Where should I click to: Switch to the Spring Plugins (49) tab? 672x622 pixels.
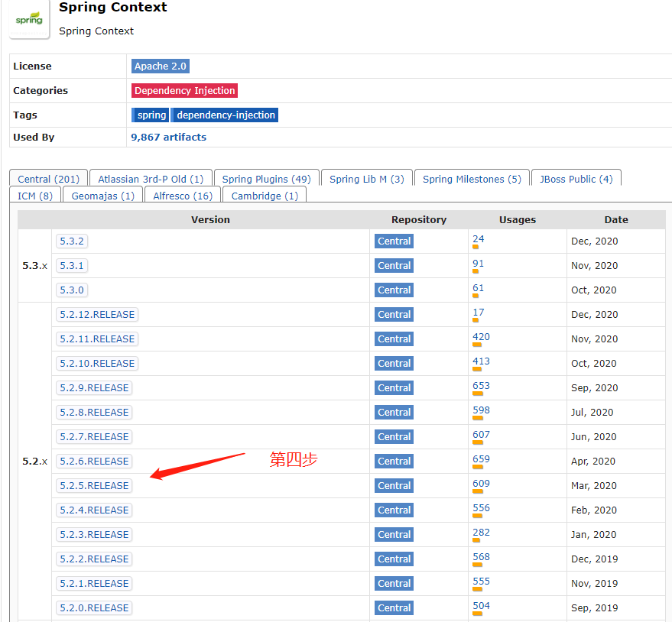(x=266, y=178)
